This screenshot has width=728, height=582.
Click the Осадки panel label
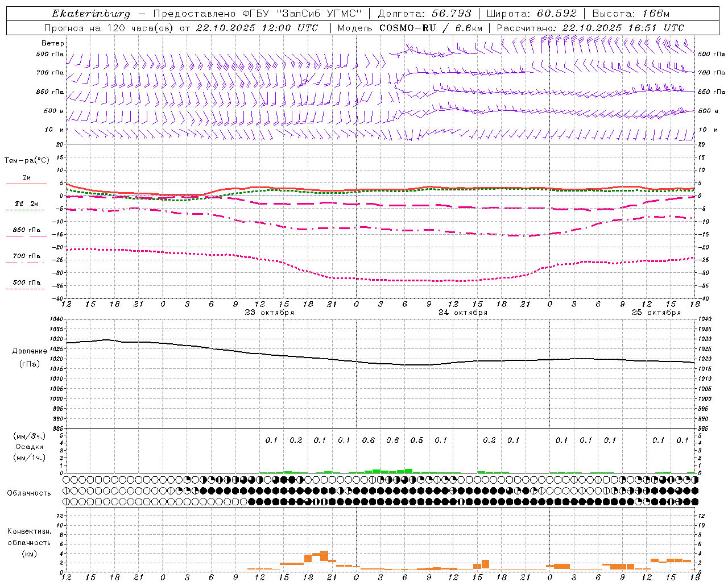[30, 447]
